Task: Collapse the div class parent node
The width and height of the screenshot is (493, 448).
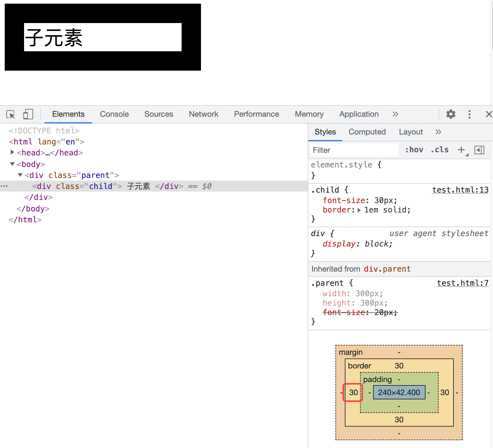Action: tap(20, 175)
